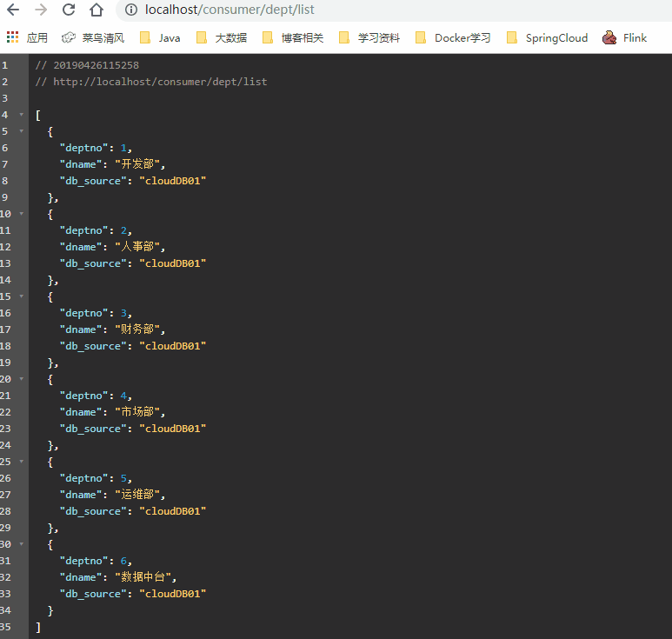
Task: Click the dname value "数据中台"
Action: (143, 577)
